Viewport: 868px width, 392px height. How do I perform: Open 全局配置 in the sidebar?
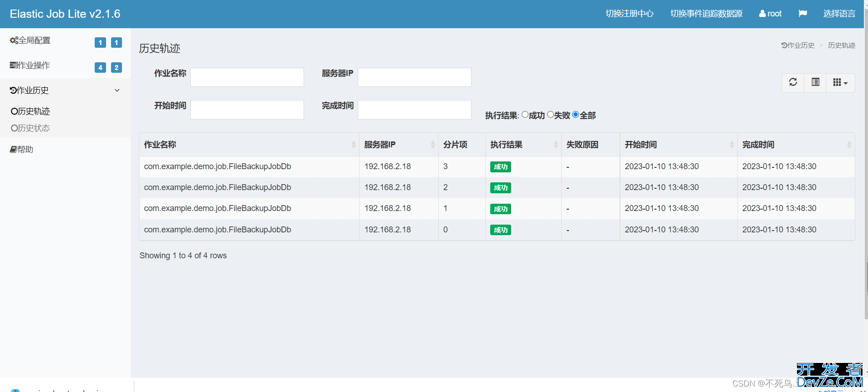pyautogui.click(x=30, y=40)
